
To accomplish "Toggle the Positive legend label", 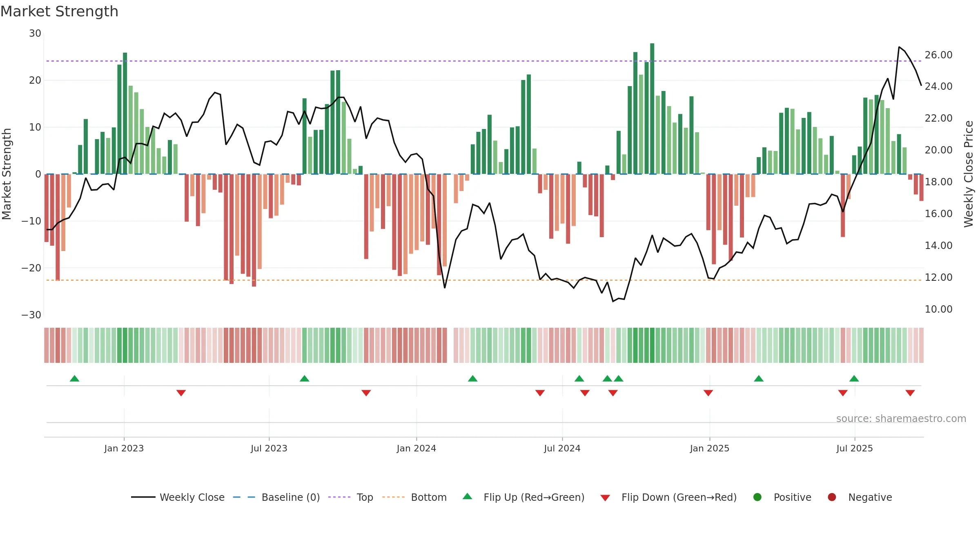I will click(x=793, y=498).
